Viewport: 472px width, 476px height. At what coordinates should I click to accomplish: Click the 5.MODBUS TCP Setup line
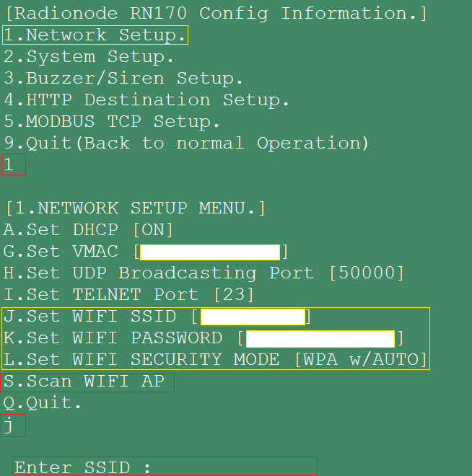click(111, 122)
